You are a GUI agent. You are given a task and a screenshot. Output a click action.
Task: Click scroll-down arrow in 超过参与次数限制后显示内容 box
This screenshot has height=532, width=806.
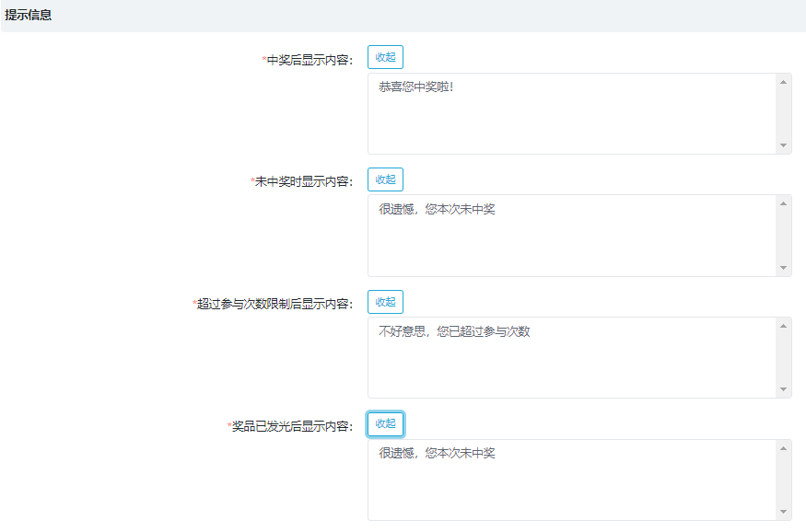(783, 389)
